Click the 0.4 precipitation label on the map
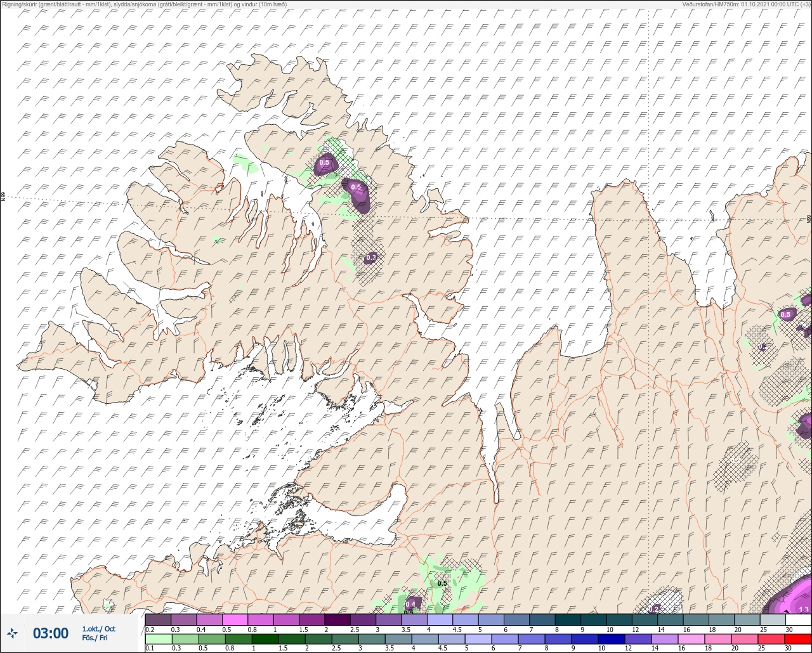 click(410, 604)
